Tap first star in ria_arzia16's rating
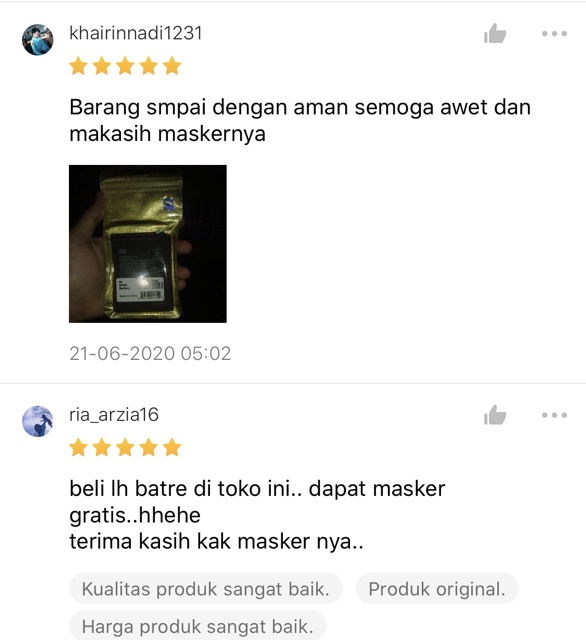Viewport: 586px width, 640px height. tap(78, 447)
